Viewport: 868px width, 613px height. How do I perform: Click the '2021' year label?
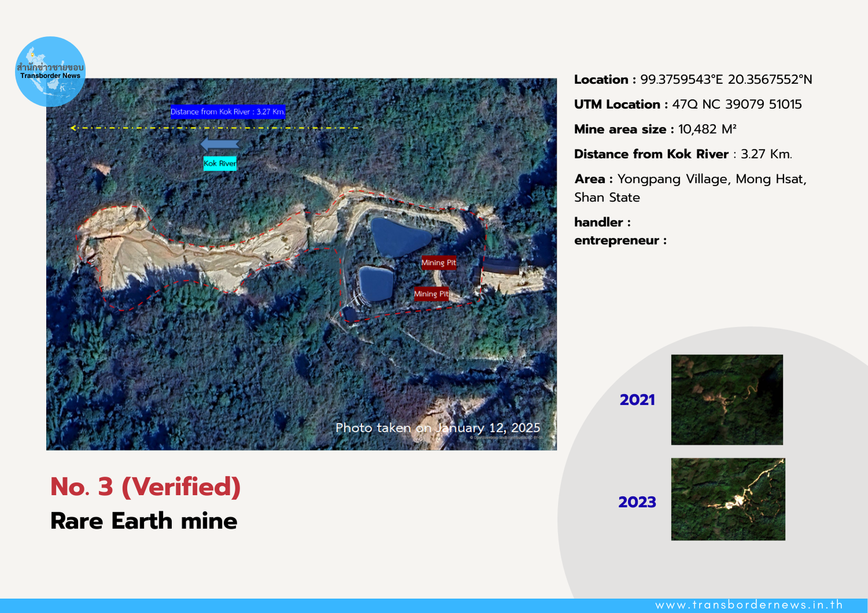coord(637,400)
